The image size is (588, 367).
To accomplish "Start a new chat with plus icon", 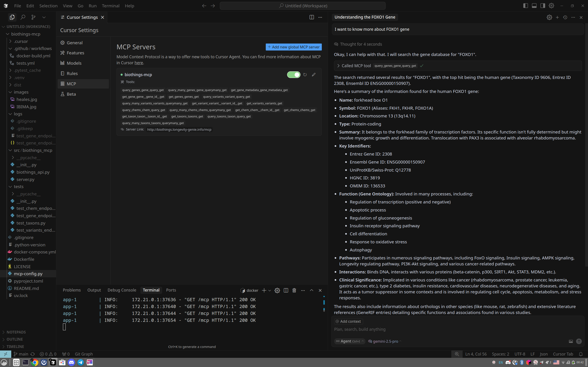I will pyautogui.click(x=557, y=17).
